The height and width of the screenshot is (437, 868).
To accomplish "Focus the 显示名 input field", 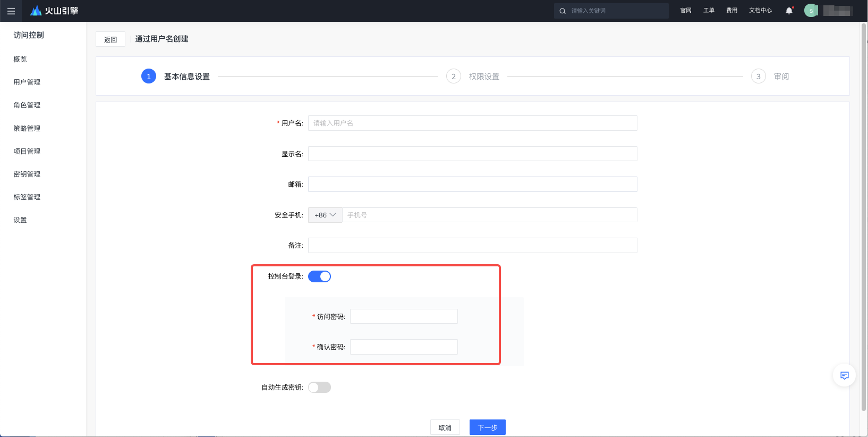I will tap(473, 154).
